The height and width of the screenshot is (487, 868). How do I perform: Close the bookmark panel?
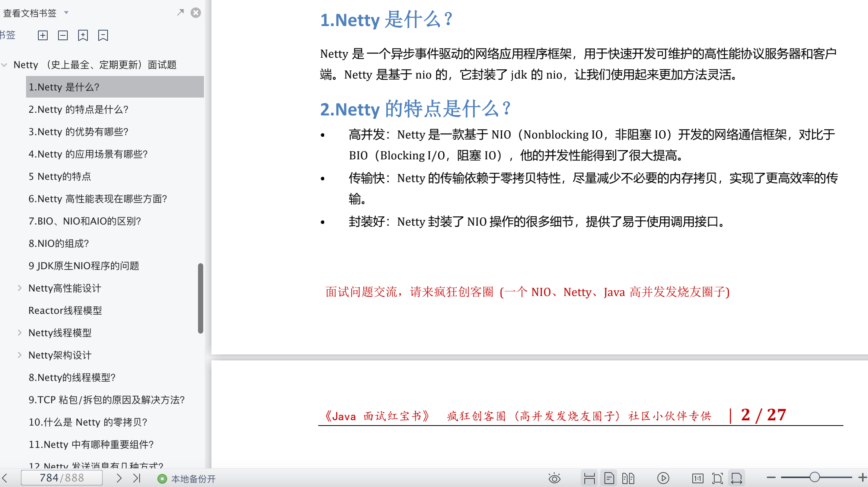[196, 13]
